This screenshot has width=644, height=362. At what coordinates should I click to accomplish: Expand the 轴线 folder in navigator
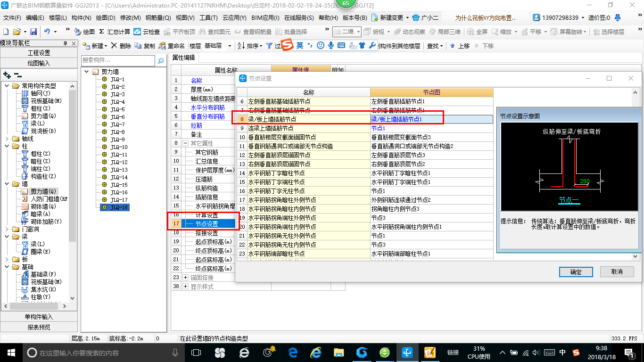7,139
